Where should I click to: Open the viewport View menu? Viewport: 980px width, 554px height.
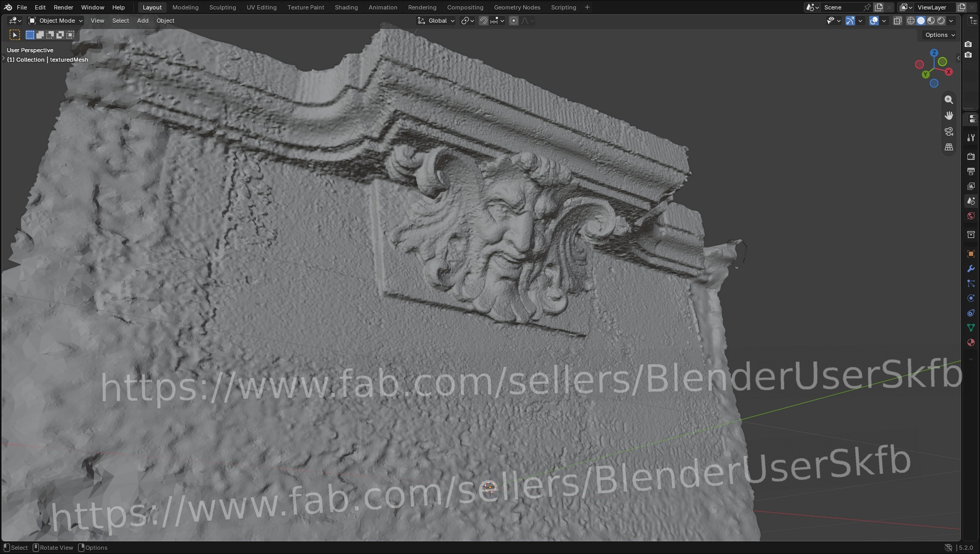(x=97, y=21)
